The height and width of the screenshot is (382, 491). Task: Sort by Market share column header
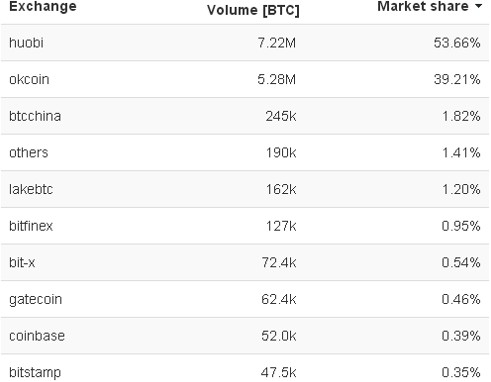click(423, 6)
